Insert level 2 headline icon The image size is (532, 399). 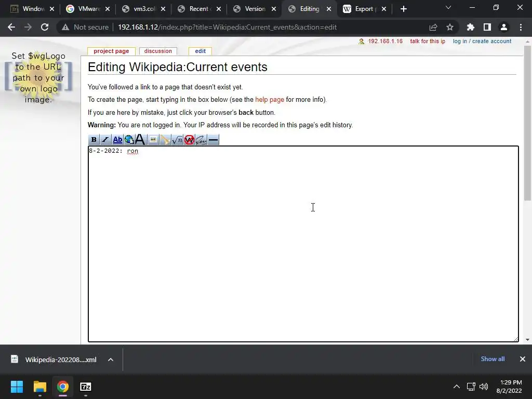click(141, 140)
